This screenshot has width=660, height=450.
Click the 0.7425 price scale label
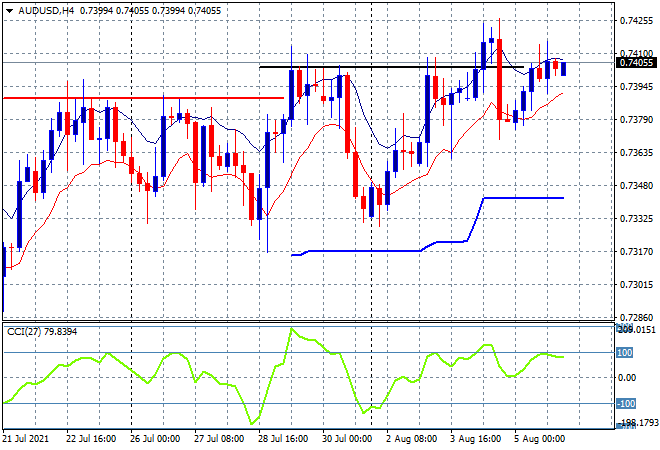click(637, 20)
